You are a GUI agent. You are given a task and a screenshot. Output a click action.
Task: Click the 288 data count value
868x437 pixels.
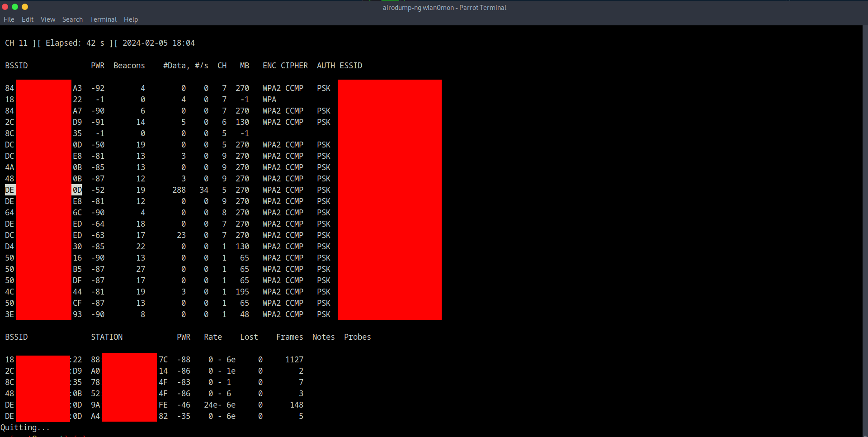pos(179,190)
